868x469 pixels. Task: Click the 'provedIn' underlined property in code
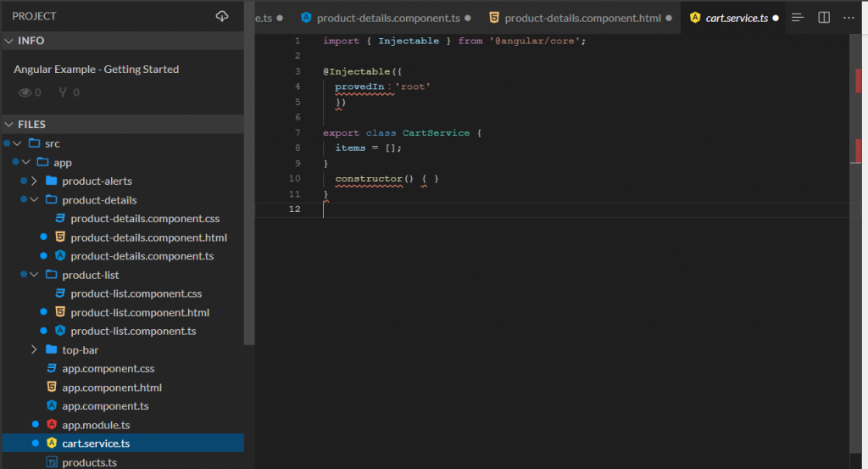(x=359, y=87)
